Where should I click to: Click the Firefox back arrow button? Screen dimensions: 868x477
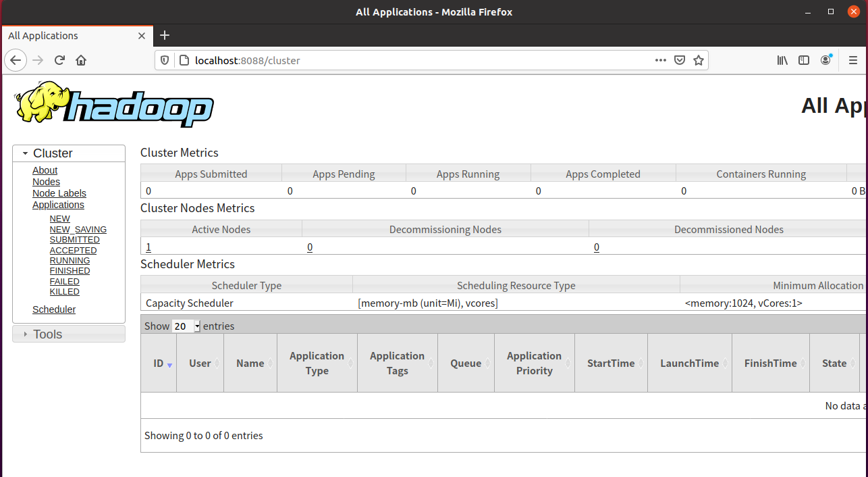pyautogui.click(x=16, y=60)
